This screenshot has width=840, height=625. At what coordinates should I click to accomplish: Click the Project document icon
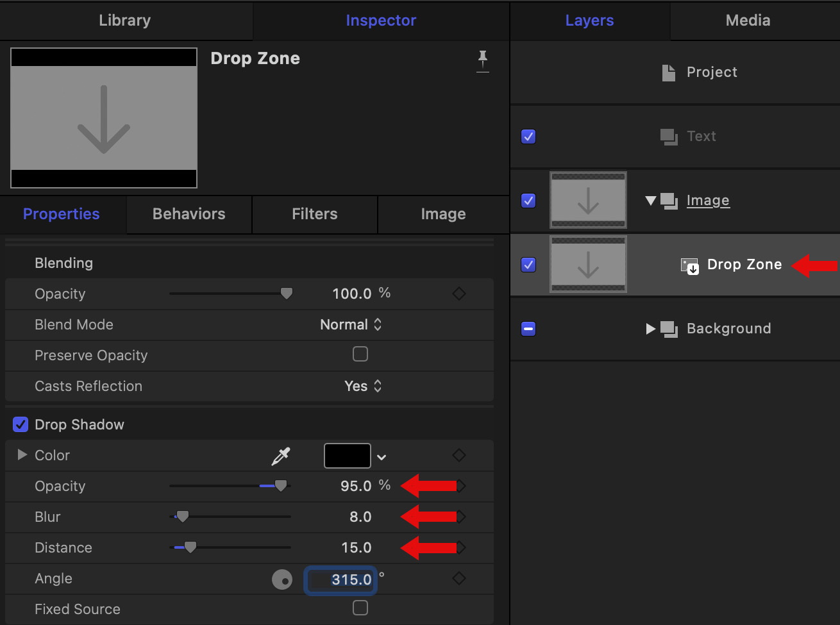[669, 72]
